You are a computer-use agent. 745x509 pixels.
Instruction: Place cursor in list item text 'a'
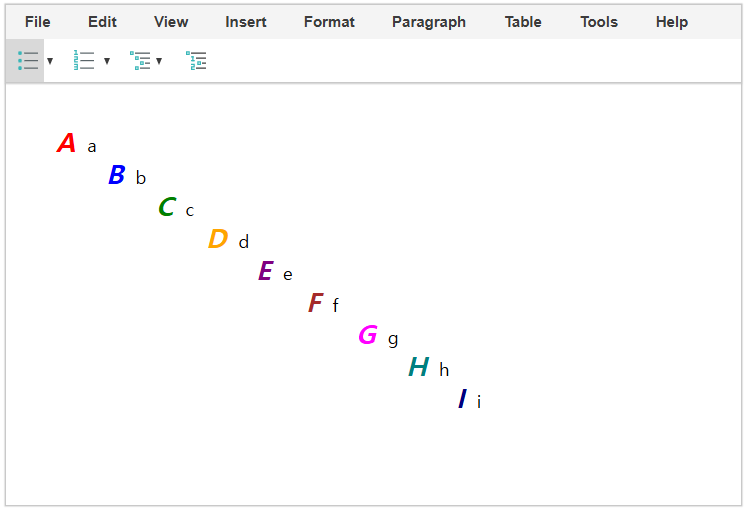pos(92,147)
